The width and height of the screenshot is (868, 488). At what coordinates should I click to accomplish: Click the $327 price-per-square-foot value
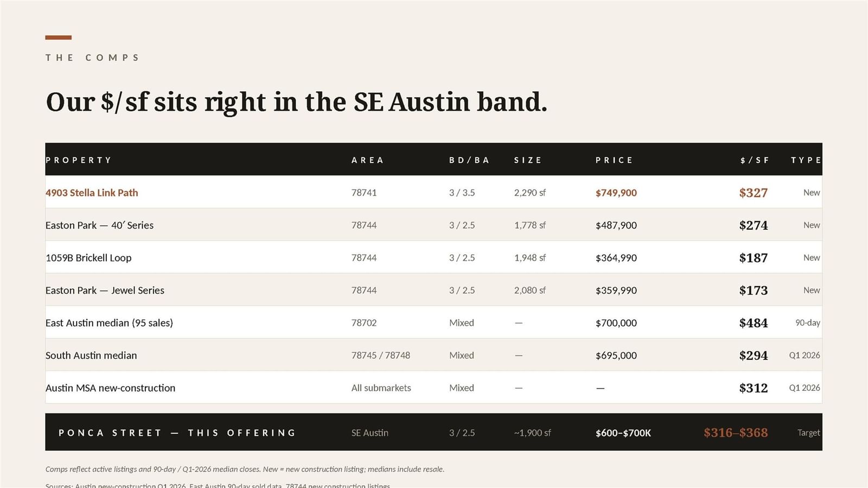pyautogui.click(x=753, y=193)
